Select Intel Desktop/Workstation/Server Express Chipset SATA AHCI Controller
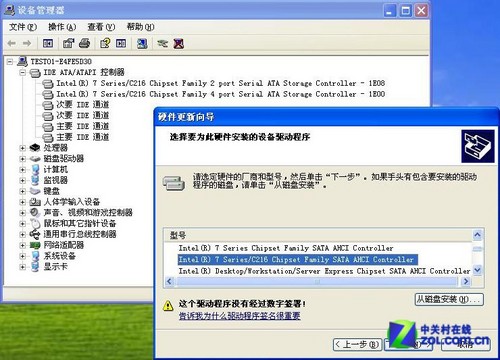 click(x=324, y=271)
